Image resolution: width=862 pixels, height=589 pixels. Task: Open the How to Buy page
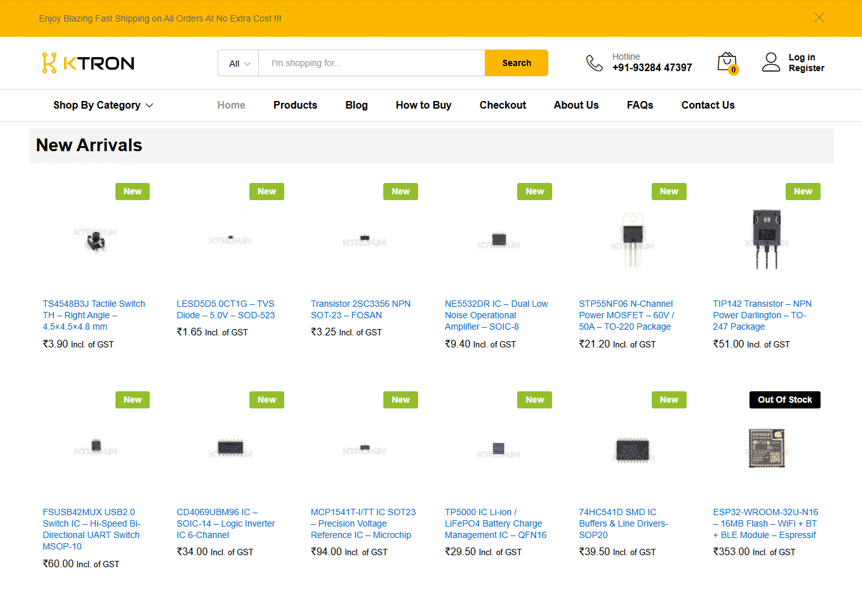click(423, 105)
